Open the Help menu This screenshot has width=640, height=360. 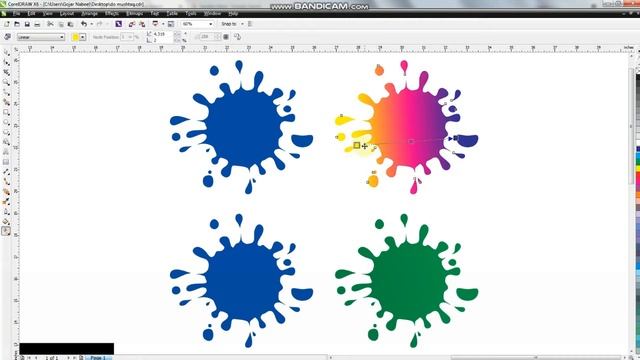pos(233,13)
